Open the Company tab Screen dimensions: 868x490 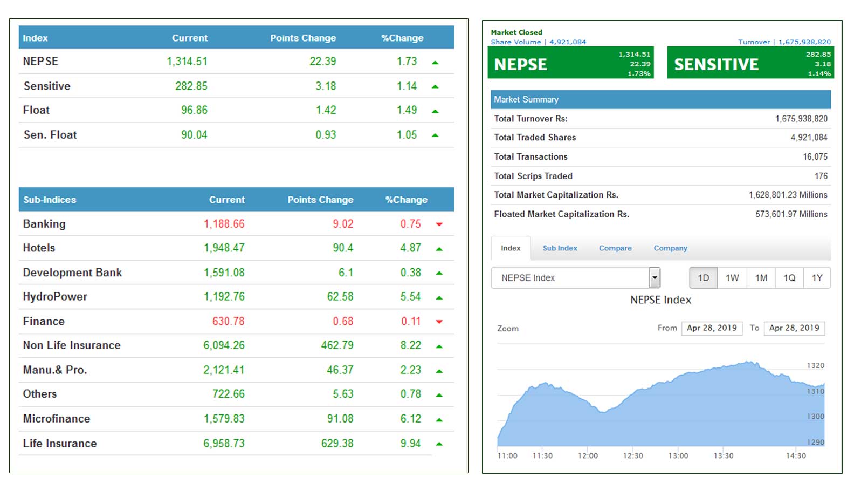click(x=670, y=248)
